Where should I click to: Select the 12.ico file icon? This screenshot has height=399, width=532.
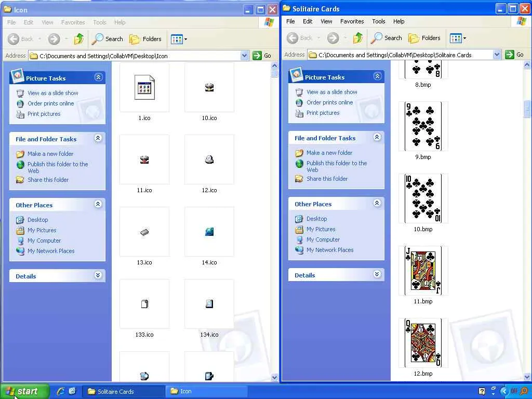209,159
